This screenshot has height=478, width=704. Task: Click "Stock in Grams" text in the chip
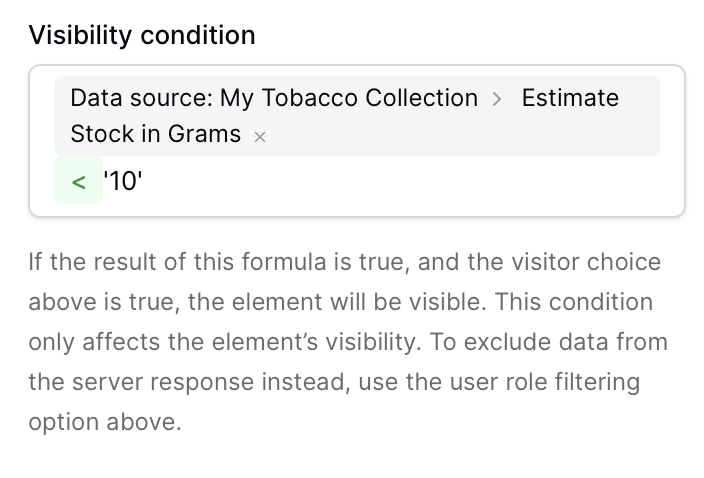[x=155, y=134]
